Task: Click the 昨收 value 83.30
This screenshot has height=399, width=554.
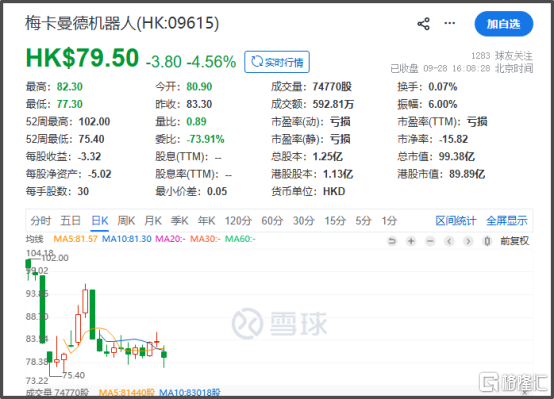Action: click(x=199, y=104)
